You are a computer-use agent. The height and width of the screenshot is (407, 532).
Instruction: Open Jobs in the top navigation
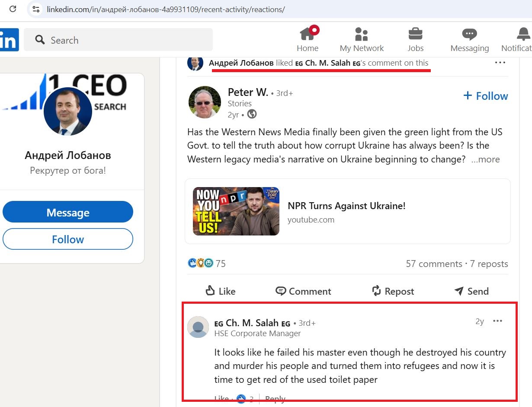[415, 39]
